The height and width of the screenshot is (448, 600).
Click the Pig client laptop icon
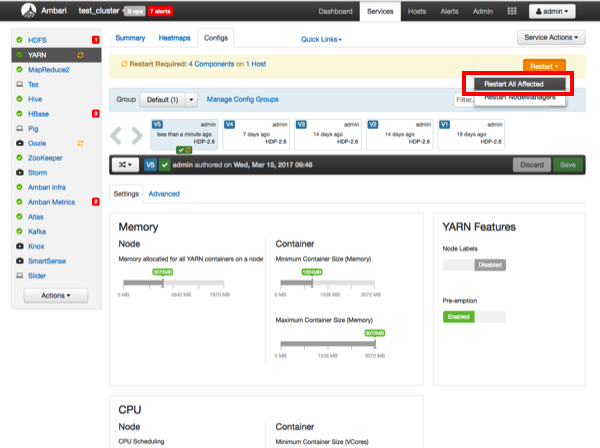click(x=20, y=129)
